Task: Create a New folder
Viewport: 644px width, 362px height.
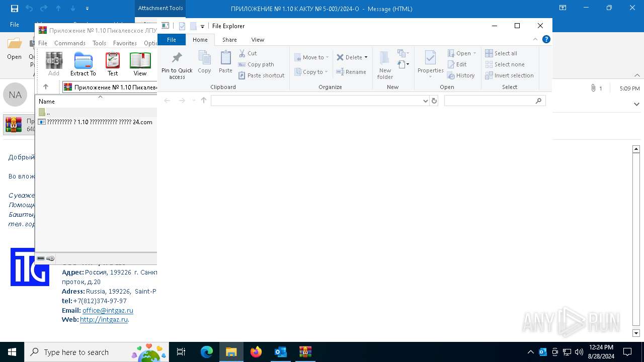Action: click(x=385, y=65)
